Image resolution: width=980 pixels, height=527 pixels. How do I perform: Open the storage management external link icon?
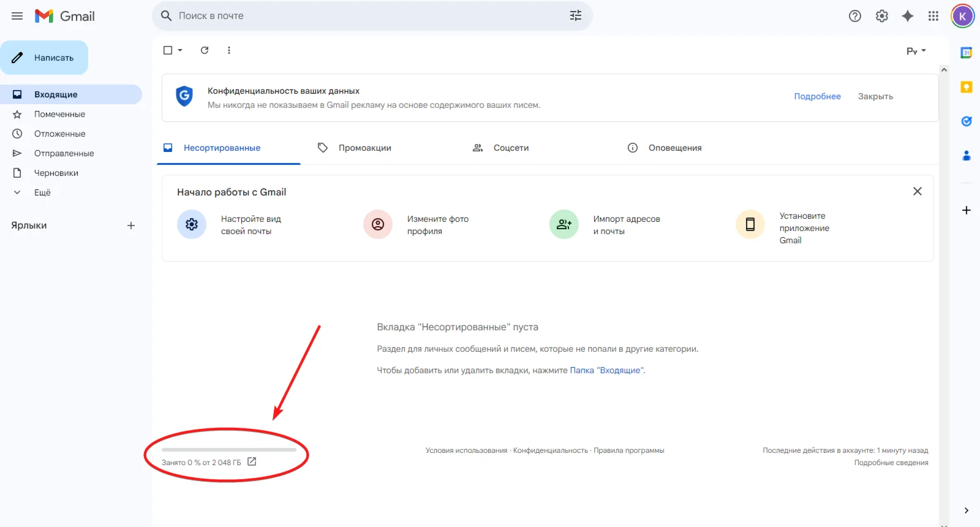[x=252, y=461]
